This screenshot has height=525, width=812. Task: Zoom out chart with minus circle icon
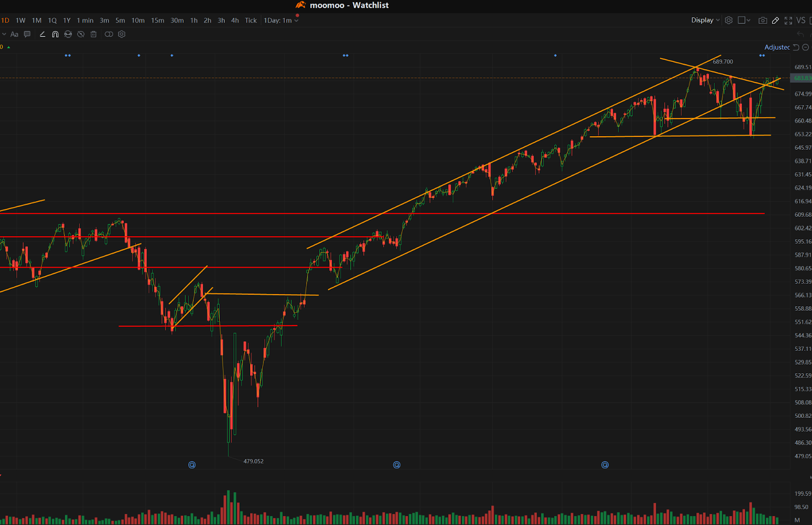(x=805, y=47)
